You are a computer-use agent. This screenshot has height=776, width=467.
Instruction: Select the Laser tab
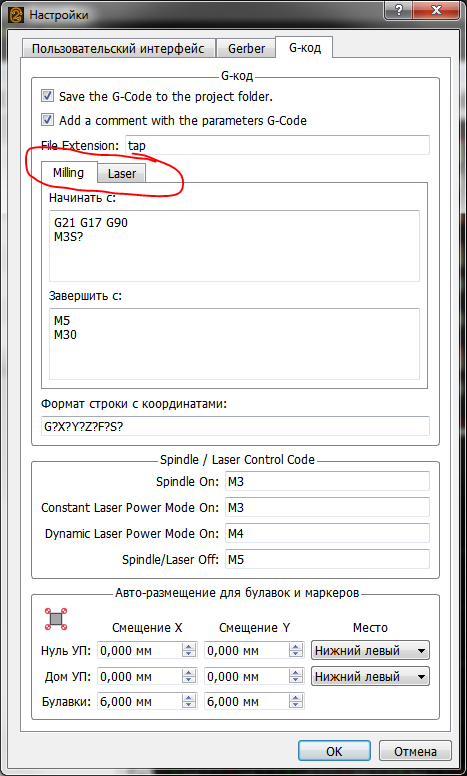click(x=122, y=174)
